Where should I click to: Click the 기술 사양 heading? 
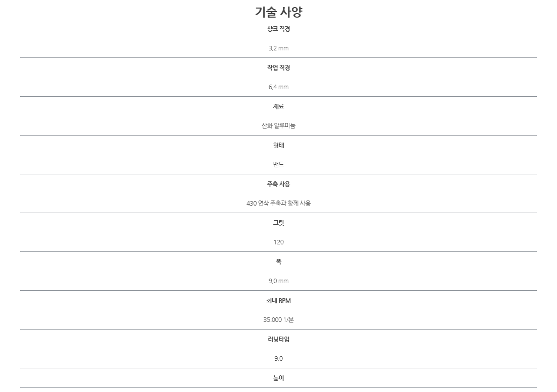click(x=278, y=12)
